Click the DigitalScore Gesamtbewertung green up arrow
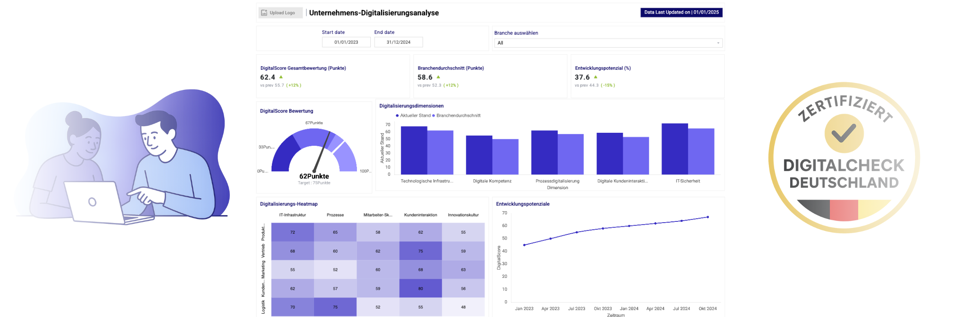The width and height of the screenshot is (980, 317). 281,77
